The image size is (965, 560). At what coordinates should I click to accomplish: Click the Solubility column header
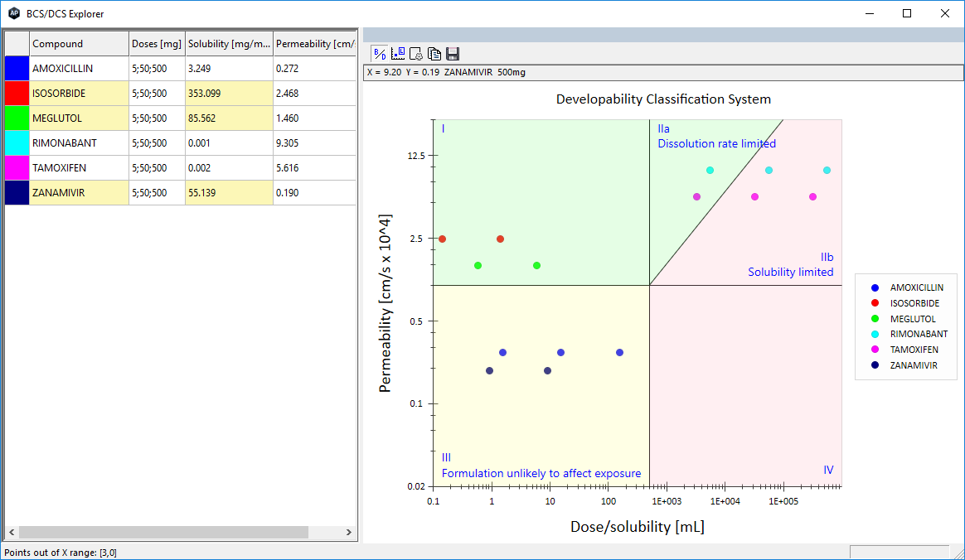[229, 44]
